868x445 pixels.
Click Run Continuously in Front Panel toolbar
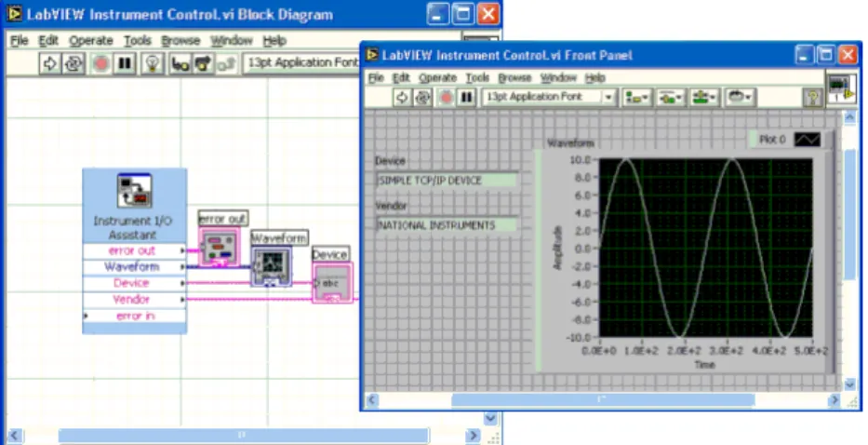click(422, 98)
